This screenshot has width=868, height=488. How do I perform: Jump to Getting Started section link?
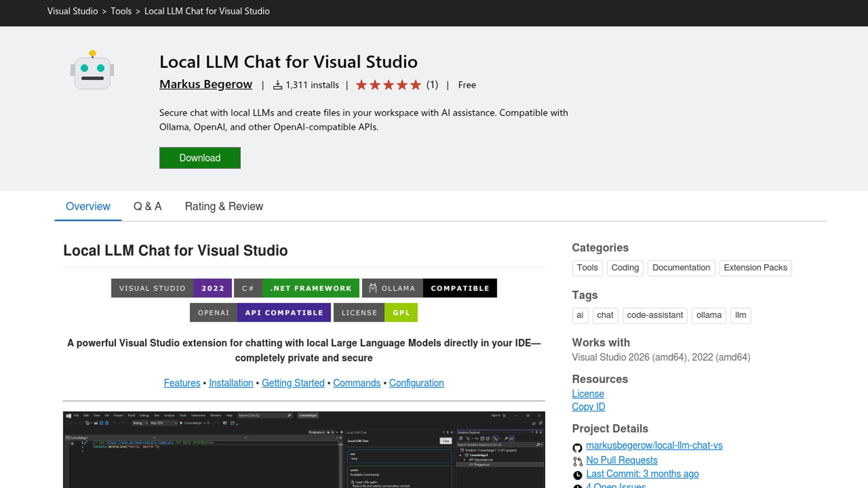[x=293, y=383]
